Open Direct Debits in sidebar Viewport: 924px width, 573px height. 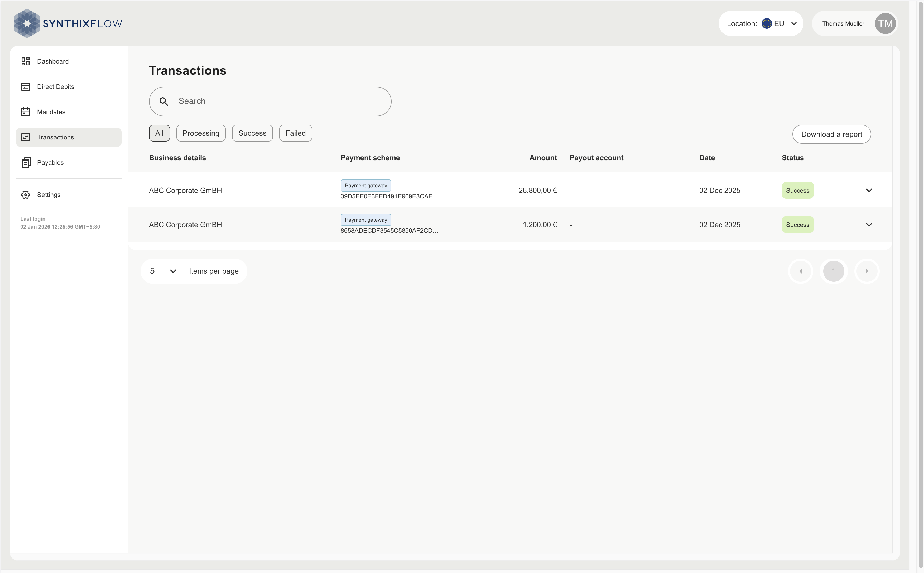pos(69,87)
